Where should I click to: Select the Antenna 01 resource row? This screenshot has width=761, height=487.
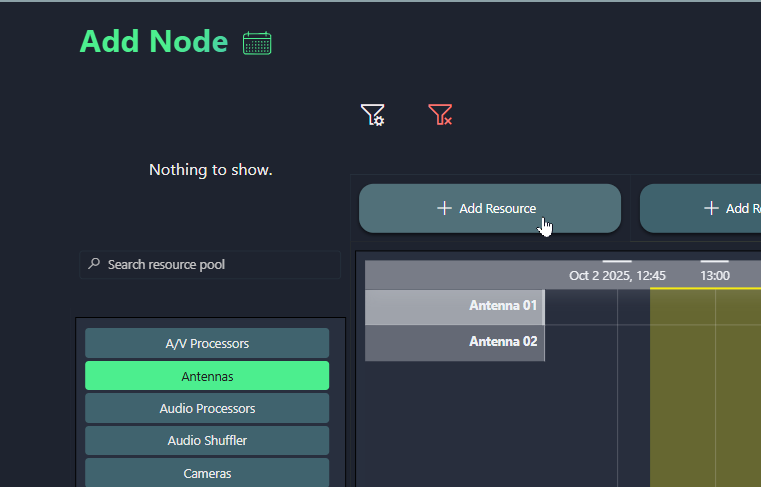click(x=454, y=306)
